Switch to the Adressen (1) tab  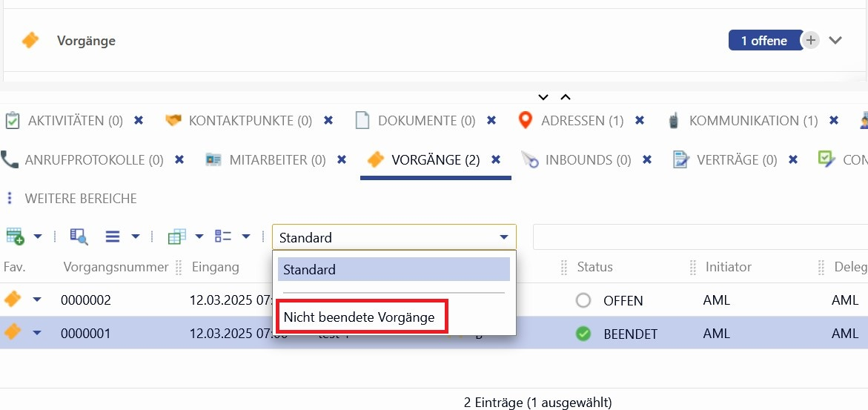click(x=582, y=120)
